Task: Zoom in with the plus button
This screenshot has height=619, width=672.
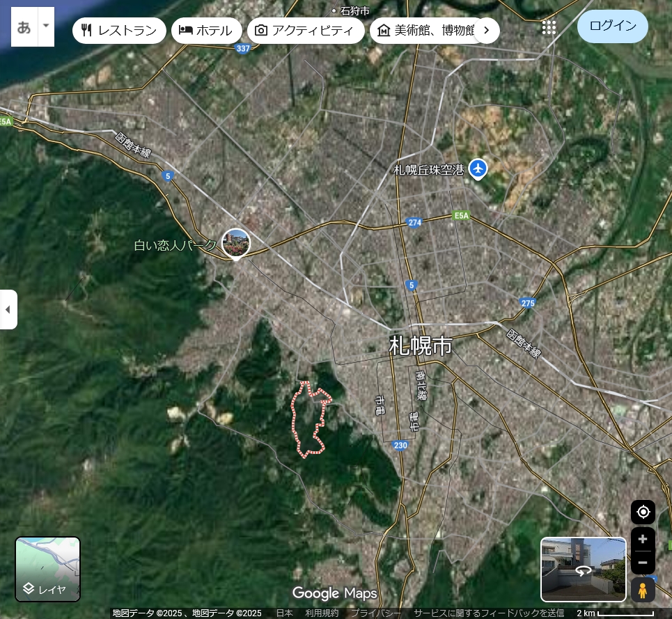Action: click(x=643, y=539)
